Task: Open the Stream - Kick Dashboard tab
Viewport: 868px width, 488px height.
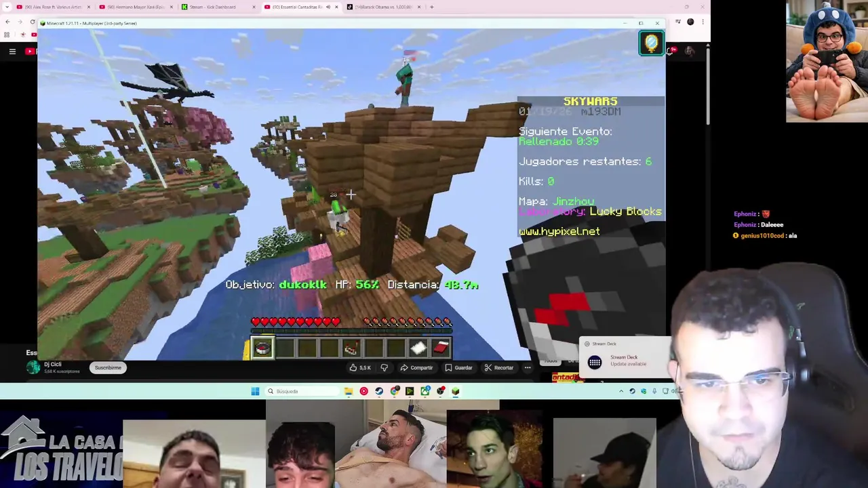Action: coord(217,7)
